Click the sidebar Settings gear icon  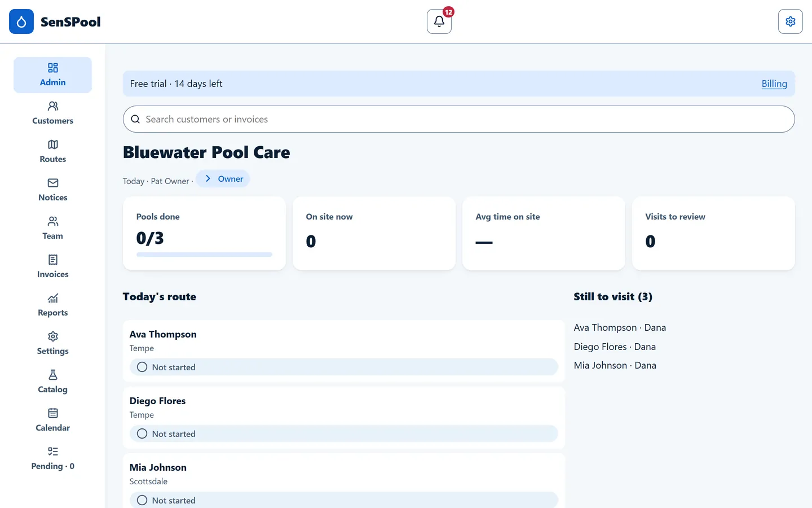click(x=53, y=336)
